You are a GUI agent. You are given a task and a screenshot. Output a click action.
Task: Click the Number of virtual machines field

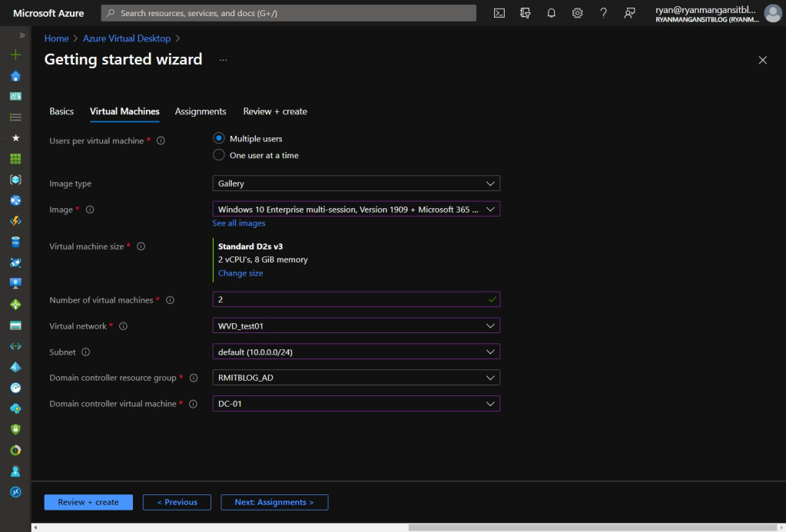356,299
